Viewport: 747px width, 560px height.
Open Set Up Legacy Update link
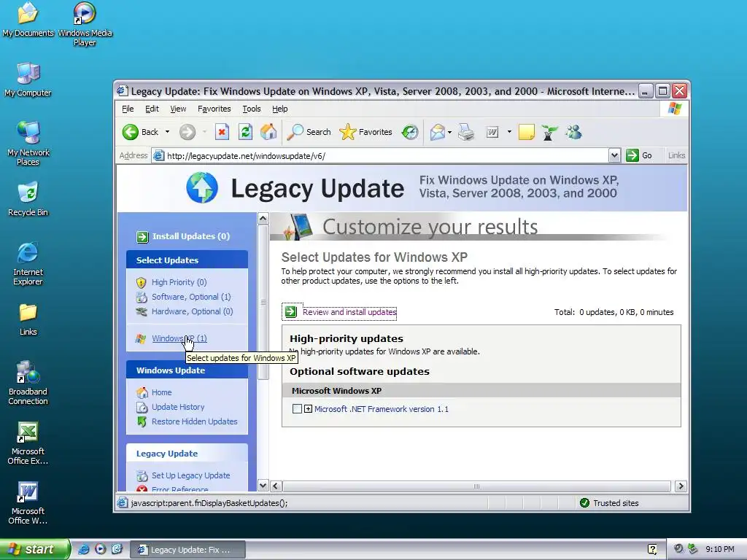tap(190, 475)
